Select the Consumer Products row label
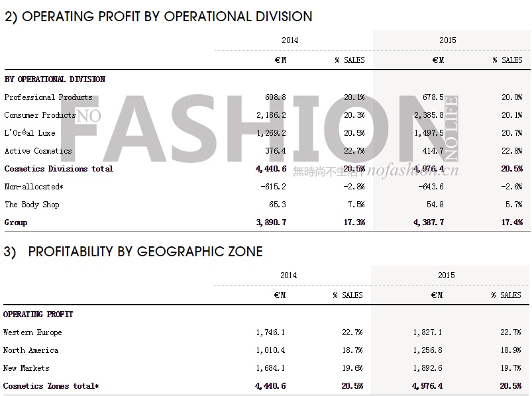 [x=40, y=115]
